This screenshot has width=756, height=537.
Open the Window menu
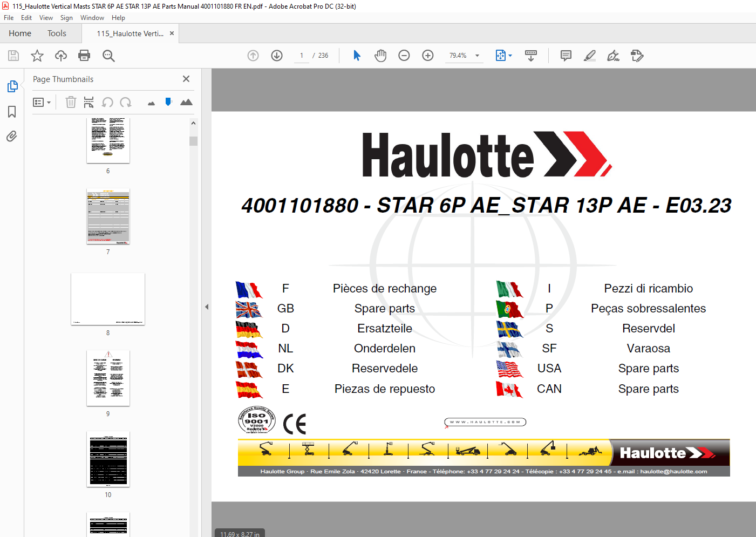click(x=92, y=18)
